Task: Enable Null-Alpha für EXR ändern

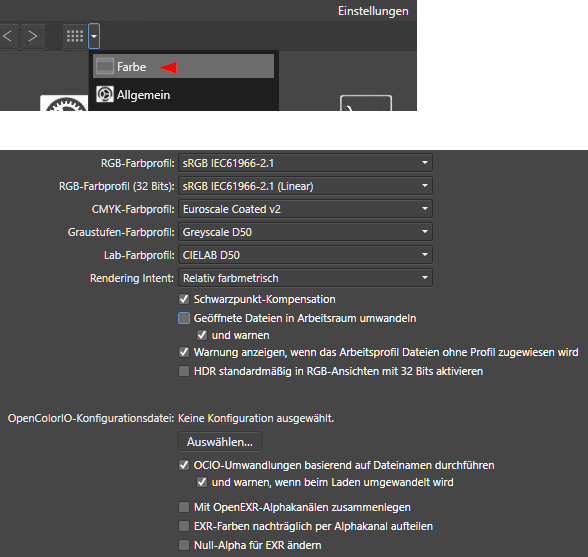Action: [x=184, y=545]
